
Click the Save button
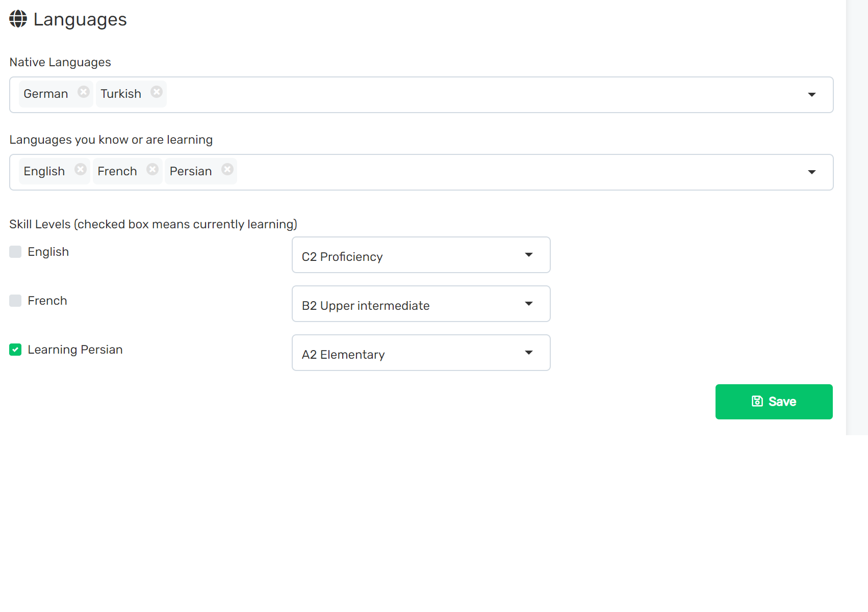pyautogui.click(x=774, y=402)
